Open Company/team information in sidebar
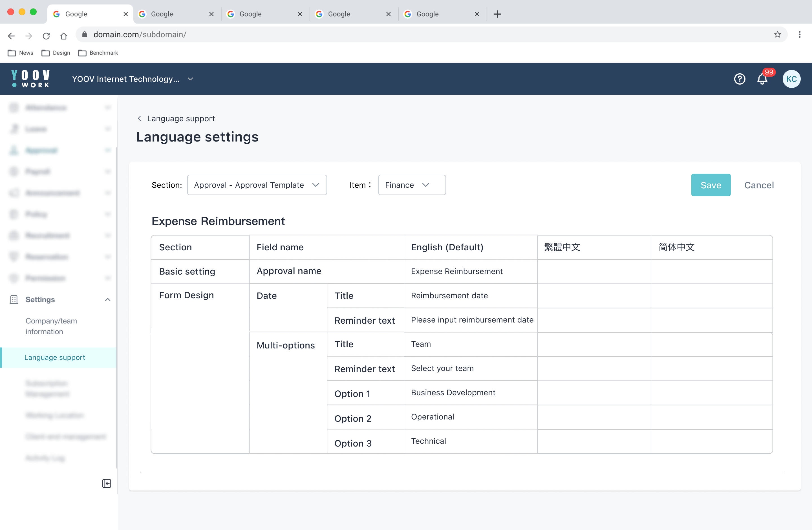The width and height of the screenshot is (812, 530). tap(51, 326)
